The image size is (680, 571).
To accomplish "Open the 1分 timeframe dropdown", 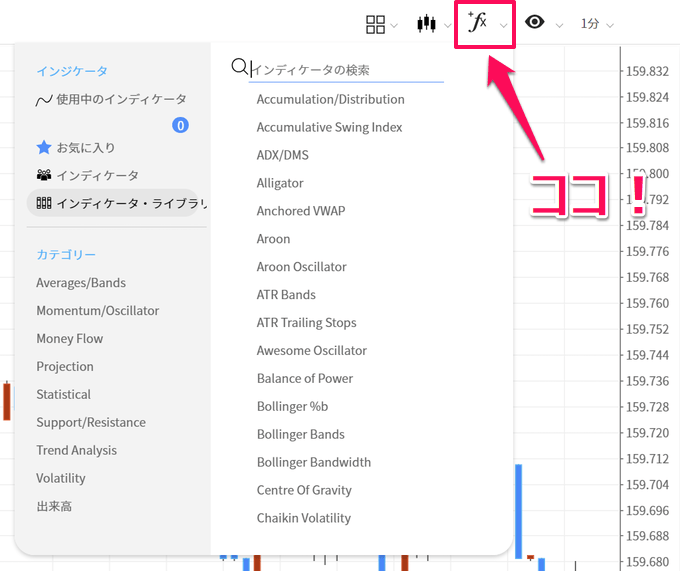I will pyautogui.click(x=597, y=24).
